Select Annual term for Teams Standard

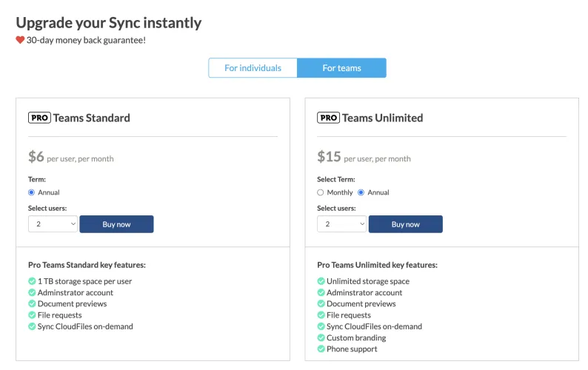[32, 192]
